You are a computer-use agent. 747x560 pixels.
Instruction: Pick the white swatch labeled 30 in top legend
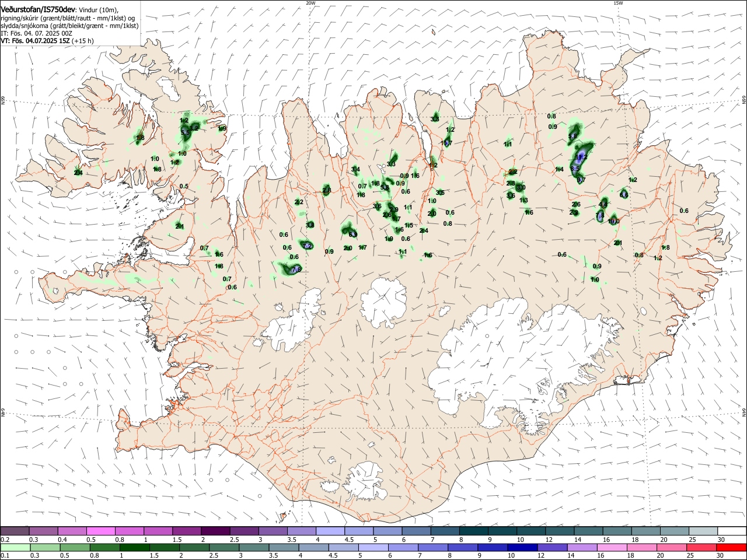coord(731,531)
